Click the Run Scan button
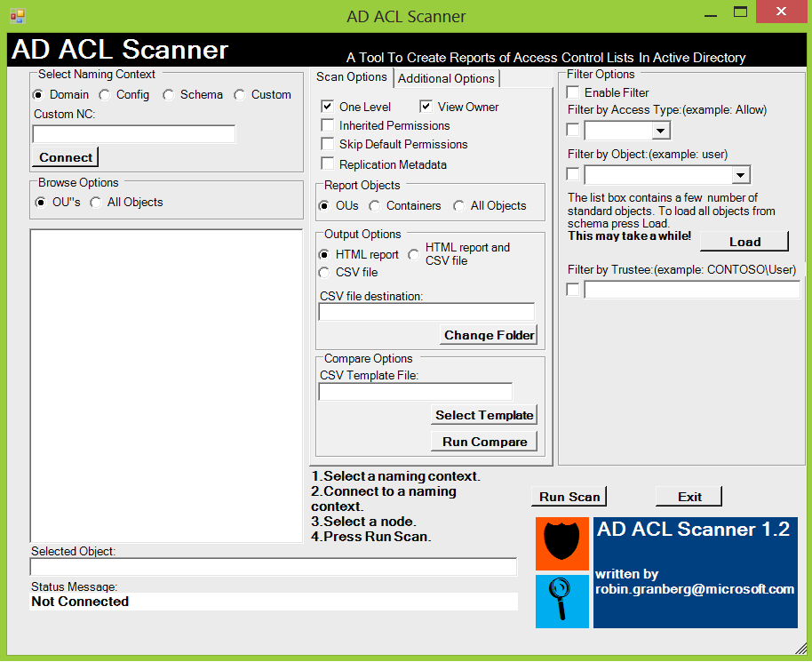The width and height of the screenshot is (812, 662). 569,497
